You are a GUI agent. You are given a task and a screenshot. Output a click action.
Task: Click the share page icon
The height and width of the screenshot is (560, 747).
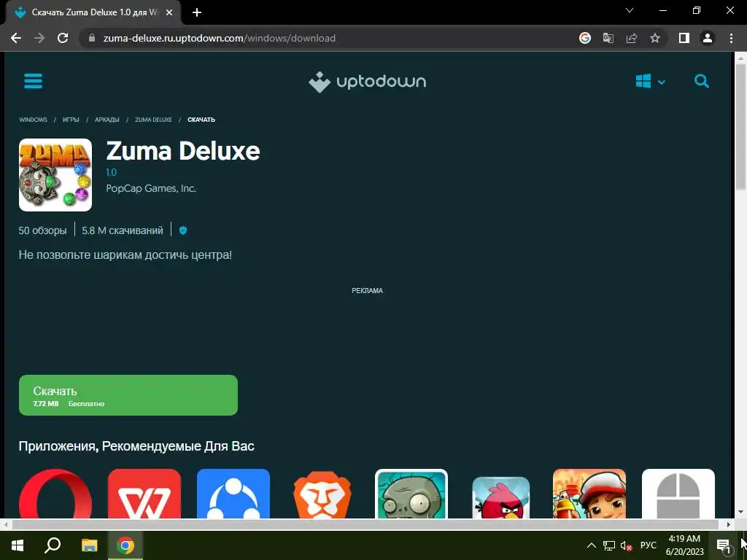pyautogui.click(x=632, y=38)
